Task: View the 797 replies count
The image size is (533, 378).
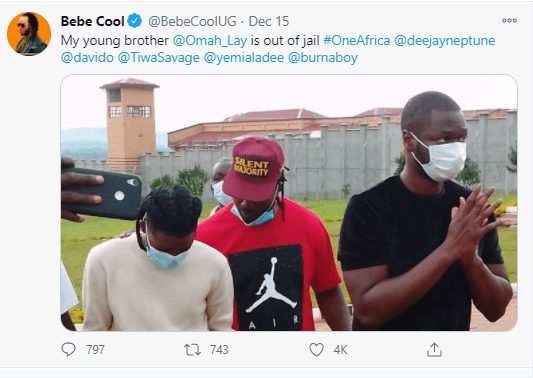Action: [95, 349]
